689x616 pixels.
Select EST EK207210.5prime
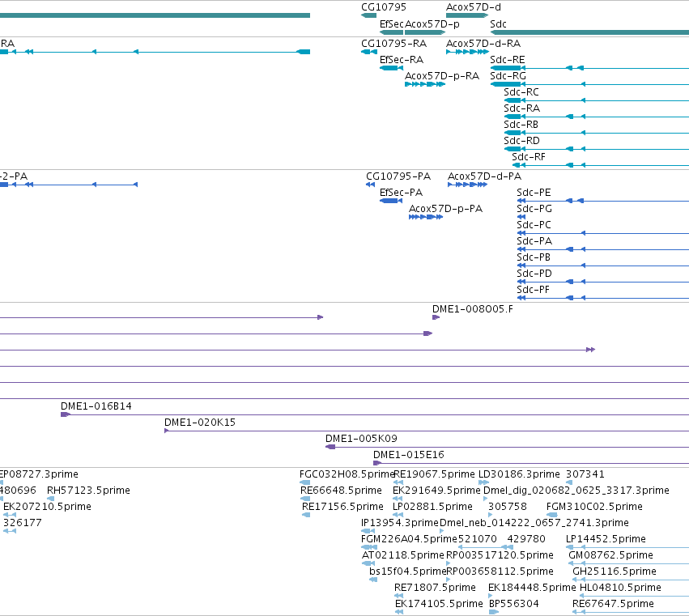(10, 515)
